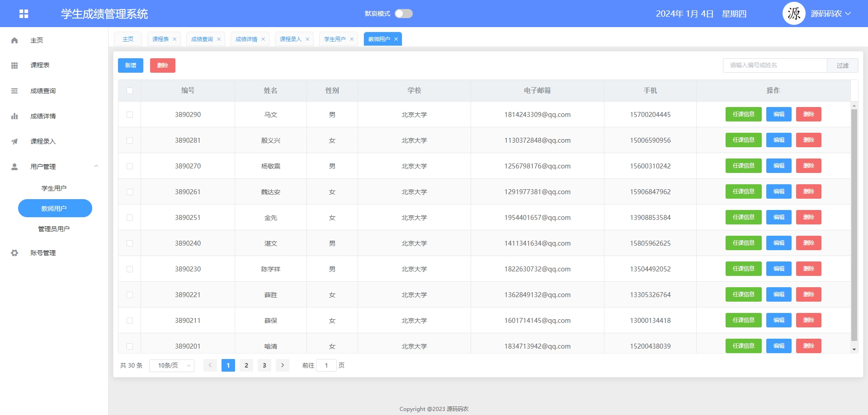Click 删除 for 杨敬震
The height and width of the screenshot is (415, 868).
tap(809, 166)
